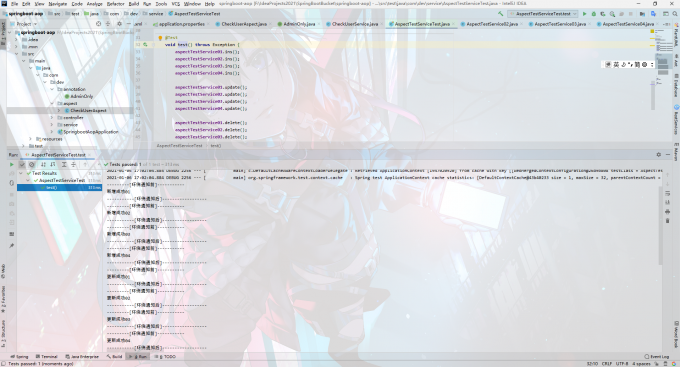Expand all test results icon
The height and width of the screenshot is (367, 680).
coord(64,164)
